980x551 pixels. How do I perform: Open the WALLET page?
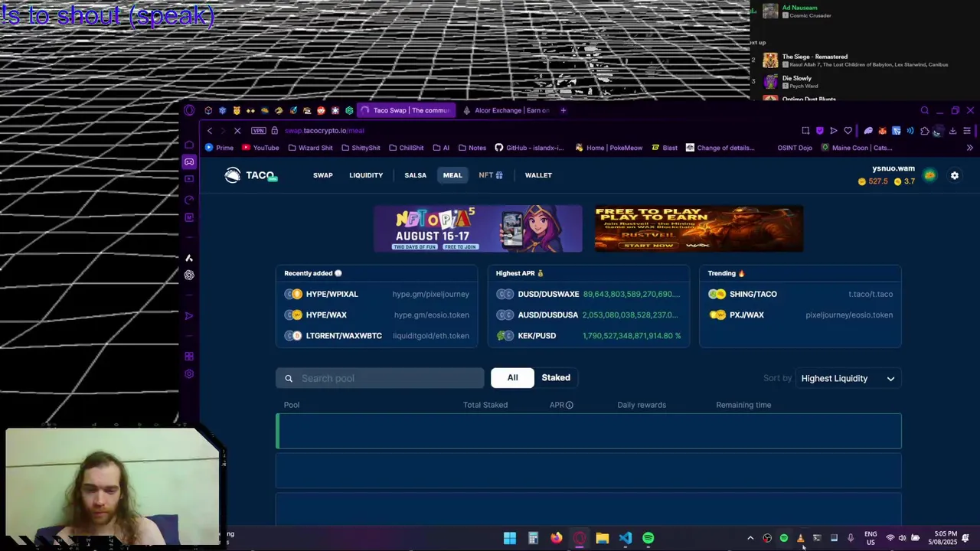[538, 175]
